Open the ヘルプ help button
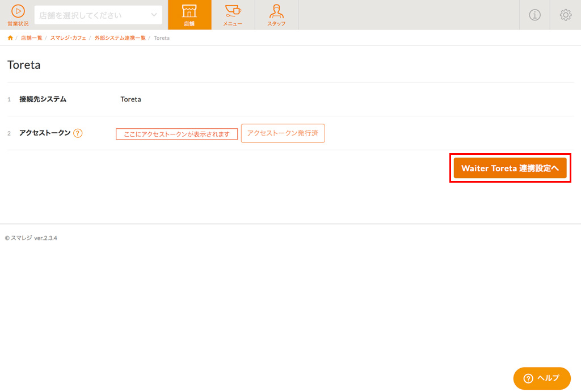Image resolution: width=581 pixels, height=392 pixels. point(542,378)
